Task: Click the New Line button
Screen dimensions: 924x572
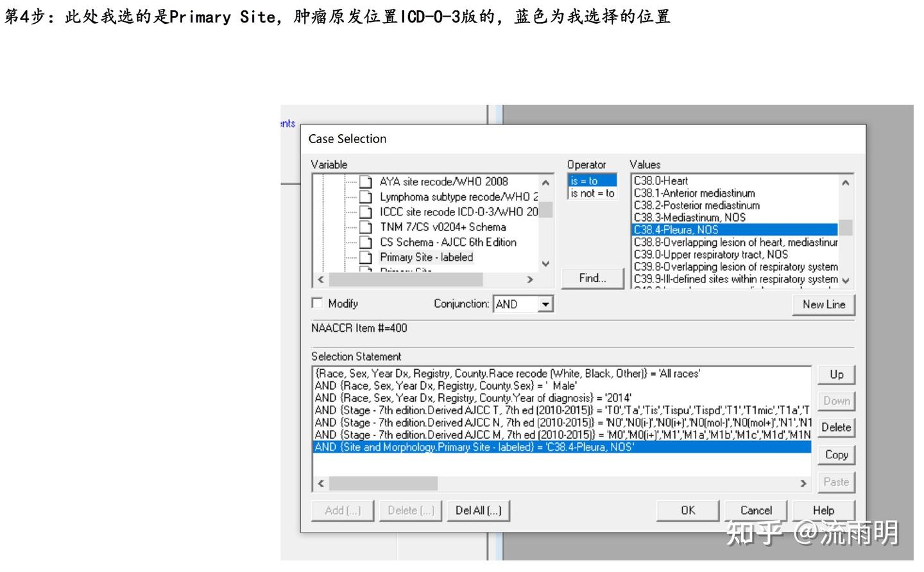Action: [824, 304]
